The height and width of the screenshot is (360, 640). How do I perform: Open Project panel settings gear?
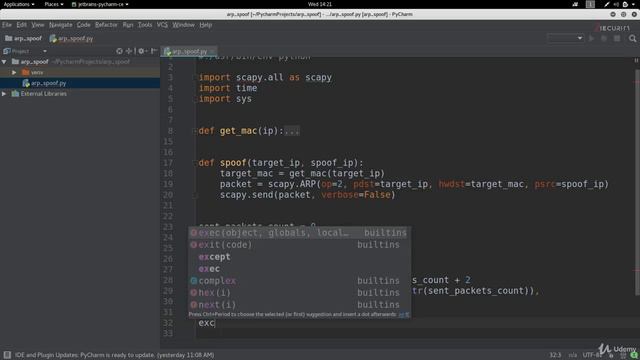142,51
